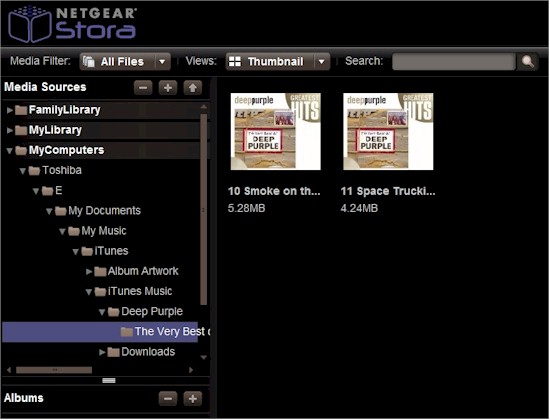Click the Netgear Stora logo
Image resolution: width=550 pixels, height=420 pixels.
coord(72,24)
